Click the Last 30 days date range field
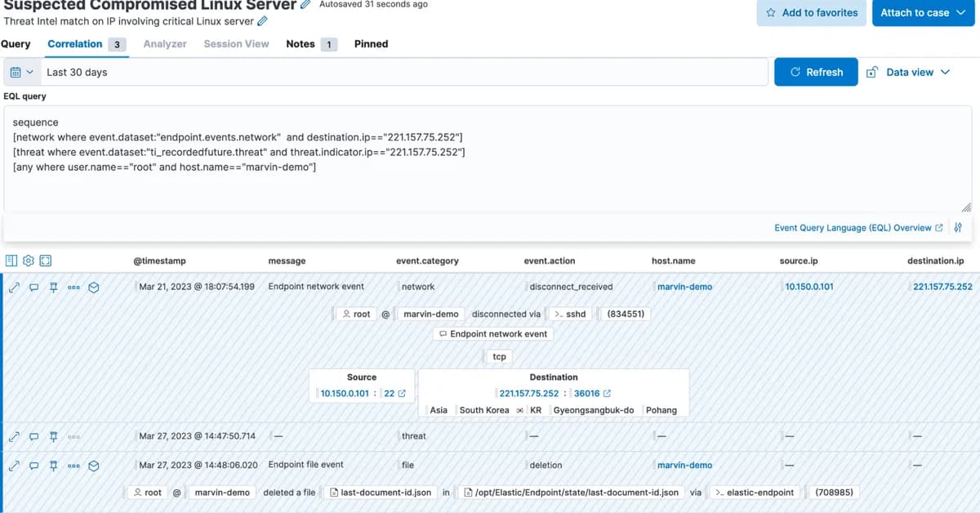The height and width of the screenshot is (513, 980). 404,72
